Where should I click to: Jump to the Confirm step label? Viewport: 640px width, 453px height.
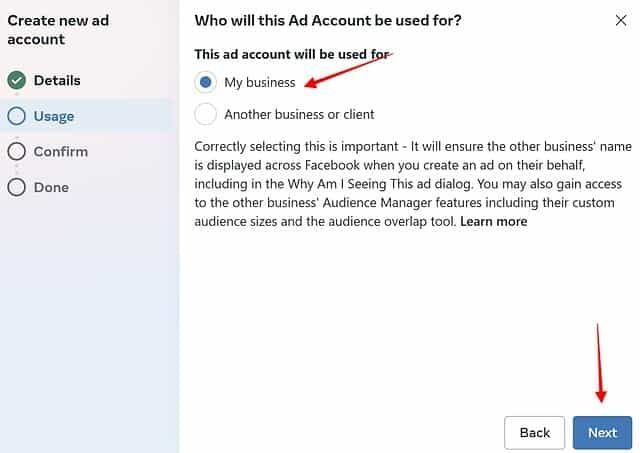(61, 152)
